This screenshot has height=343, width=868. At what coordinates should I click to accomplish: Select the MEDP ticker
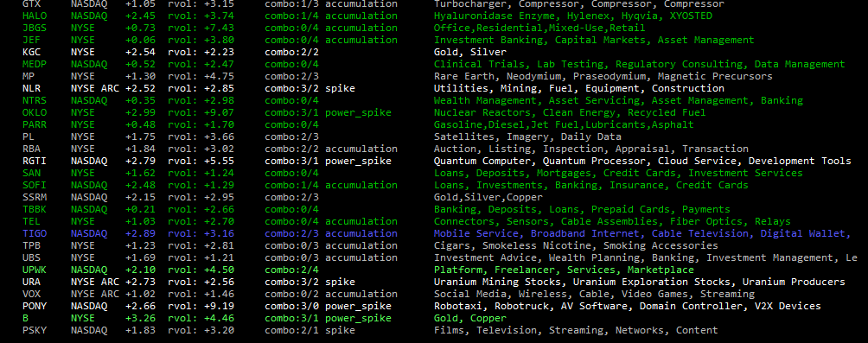35,65
